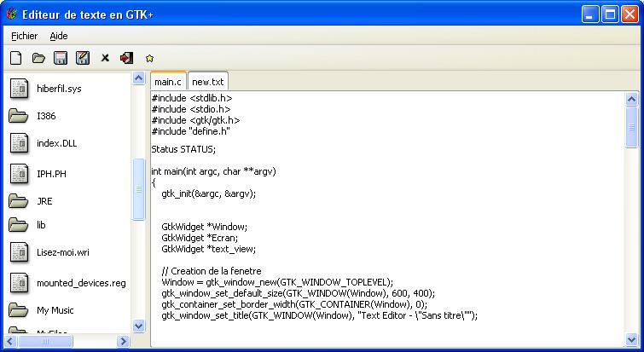Click the Save As pencil icon
Image resolution: width=644 pixels, height=352 pixels.
83,58
